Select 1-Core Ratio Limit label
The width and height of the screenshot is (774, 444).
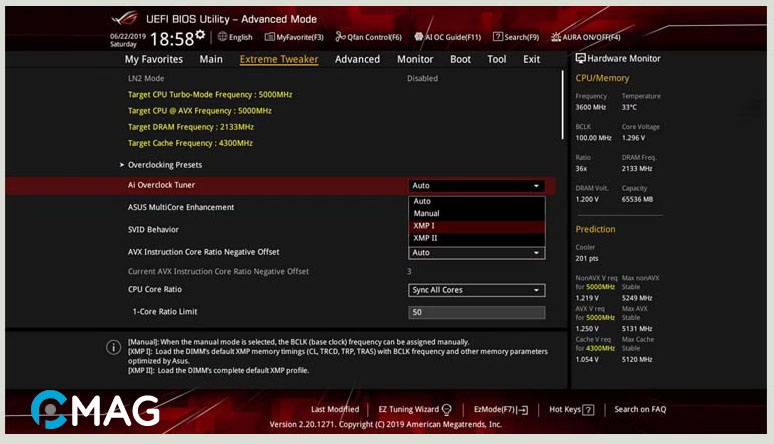[x=165, y=312]
